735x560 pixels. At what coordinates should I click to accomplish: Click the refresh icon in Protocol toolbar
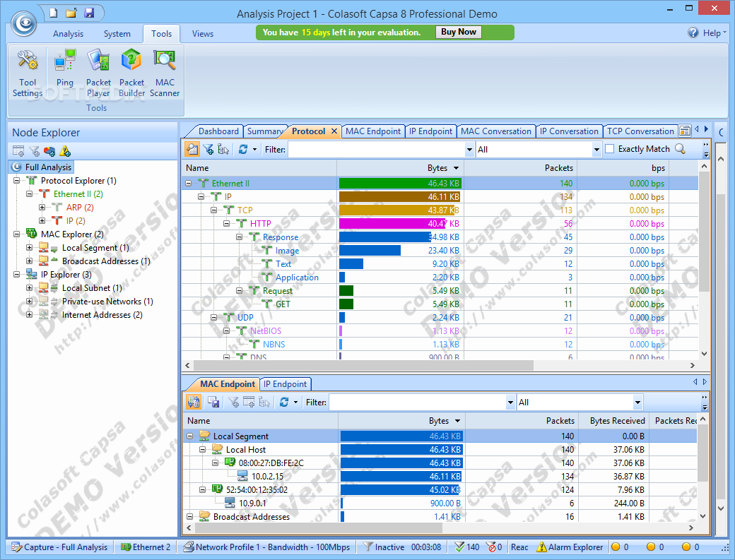[x=243, y=150]
